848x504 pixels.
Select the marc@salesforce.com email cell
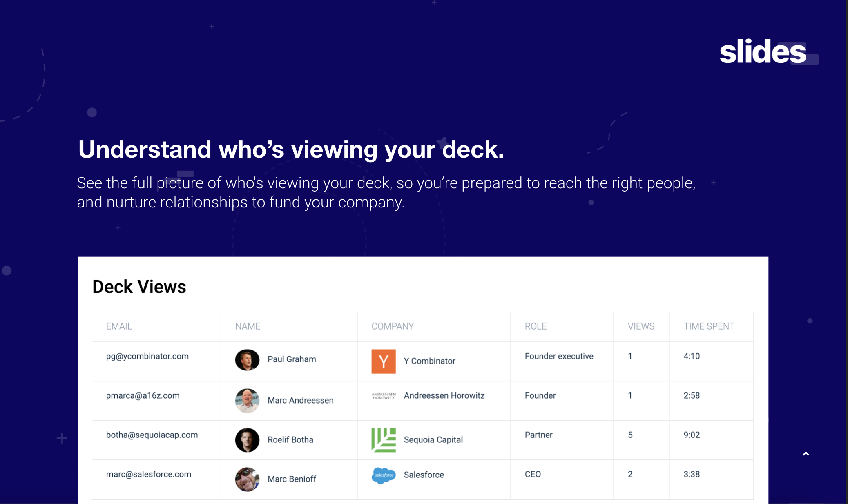coord(148,474)
